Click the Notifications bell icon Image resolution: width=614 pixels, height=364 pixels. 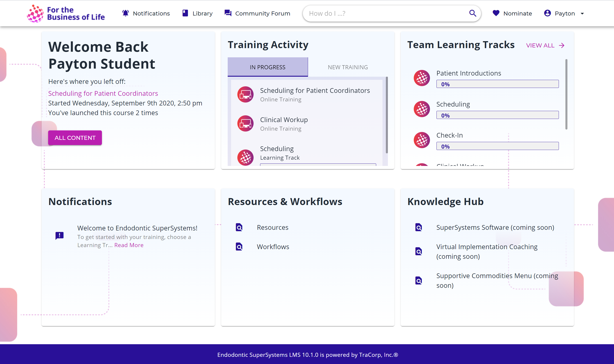coord(125,13)
